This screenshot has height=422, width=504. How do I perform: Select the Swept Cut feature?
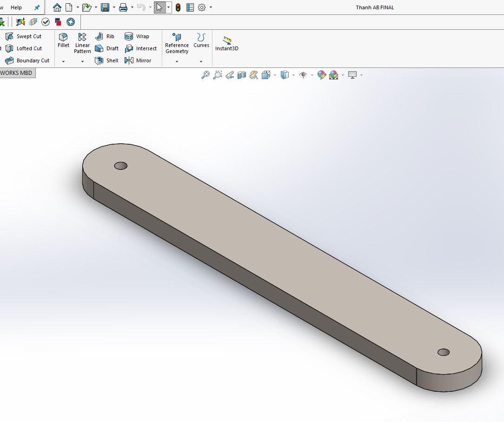tap(23, 36)
